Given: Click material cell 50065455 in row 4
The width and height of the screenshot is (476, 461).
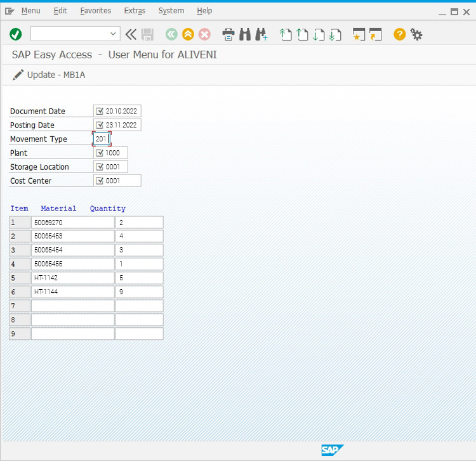Looking at the screenshot, I should click(73, 264).
